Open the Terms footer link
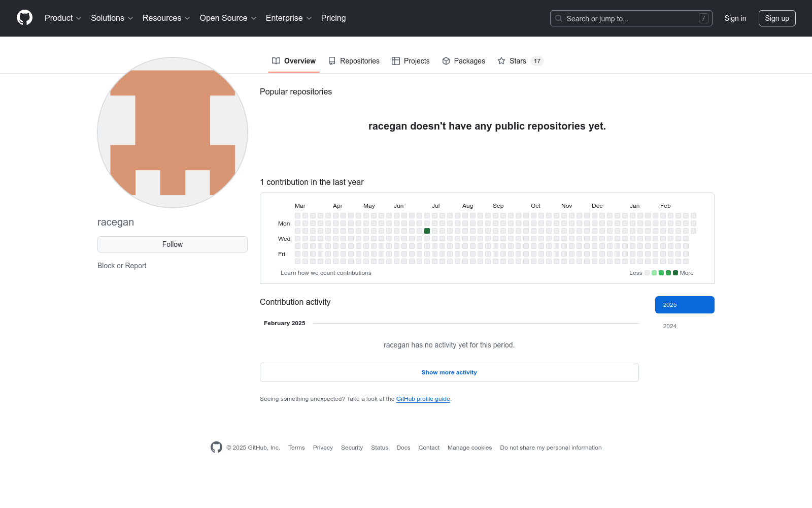Viewport: 812px width, 508px height. click(x=296, y=448)
